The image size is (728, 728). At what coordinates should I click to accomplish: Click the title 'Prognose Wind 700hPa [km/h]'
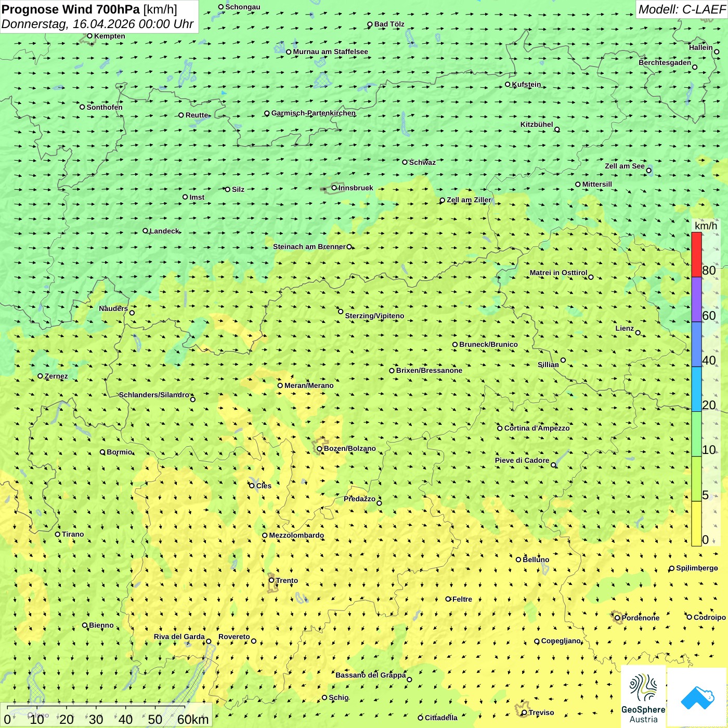[x=89, y=9]
